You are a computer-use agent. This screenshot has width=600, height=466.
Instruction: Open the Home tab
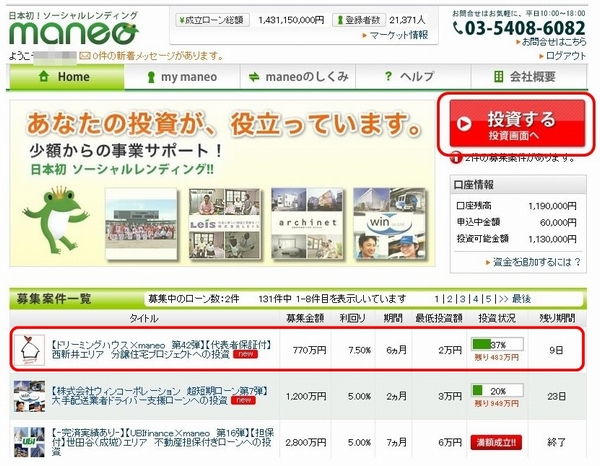[x=65, y=77]
